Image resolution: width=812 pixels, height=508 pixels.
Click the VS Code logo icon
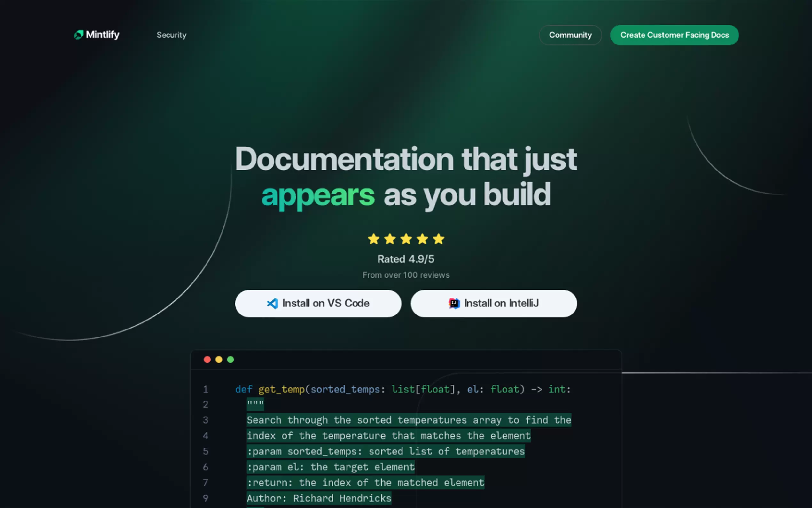click(x=272, y=303)
